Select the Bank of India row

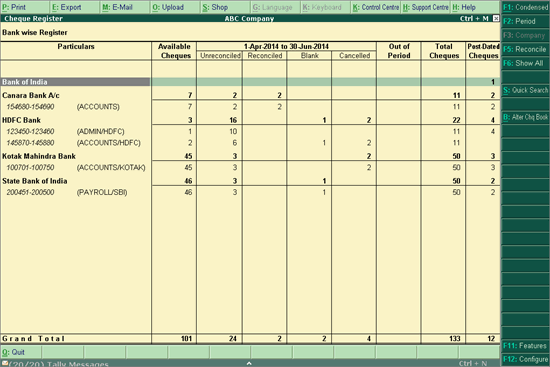click(x=250, y=82)
